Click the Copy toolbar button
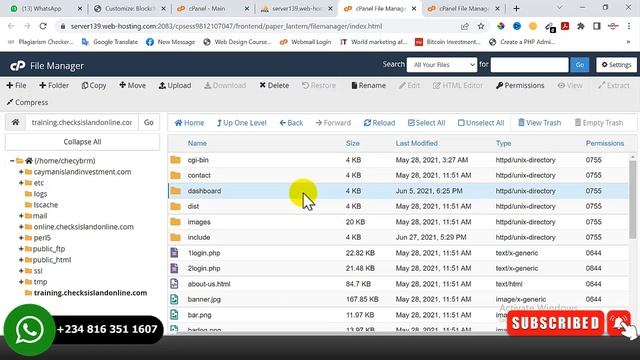The width and height of the screenshot is (640, 360). click(94, 85)
